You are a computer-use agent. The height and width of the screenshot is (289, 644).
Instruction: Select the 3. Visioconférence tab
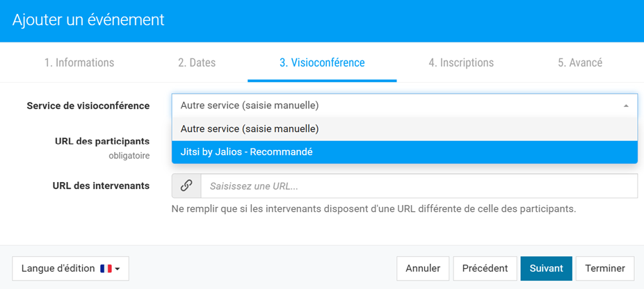(x=322, y=63)
